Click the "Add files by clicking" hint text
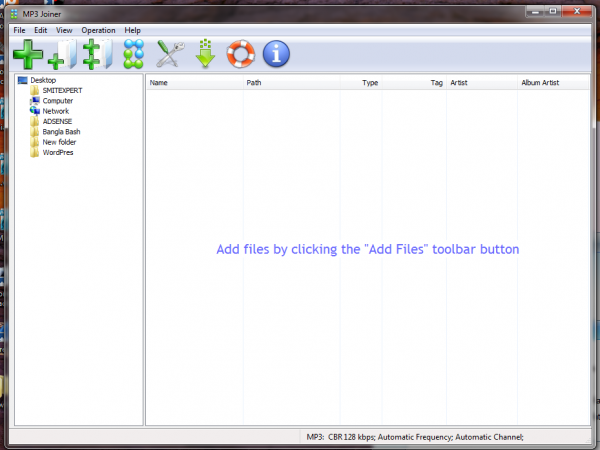This screenshot has width=600, height=450. 368,249
